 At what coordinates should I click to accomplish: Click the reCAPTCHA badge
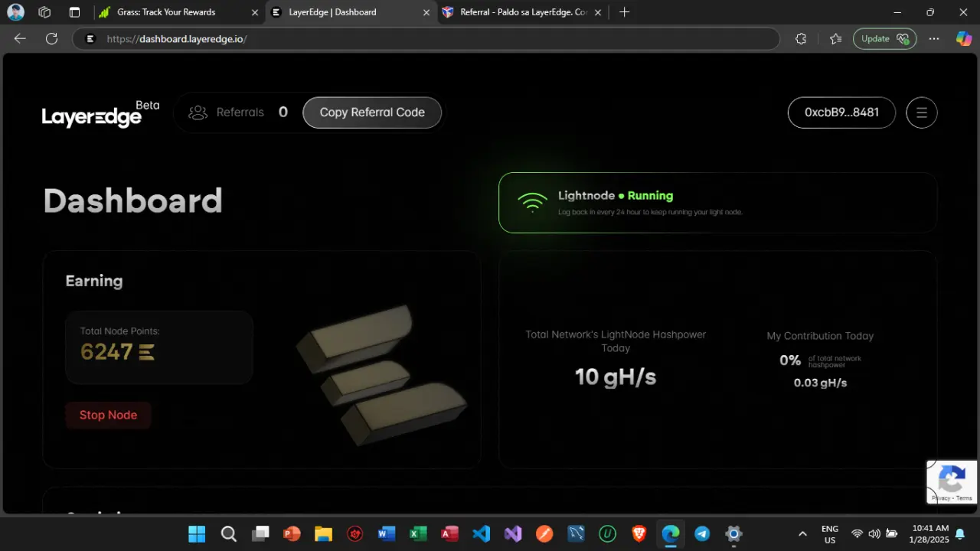tap(952, 482)
